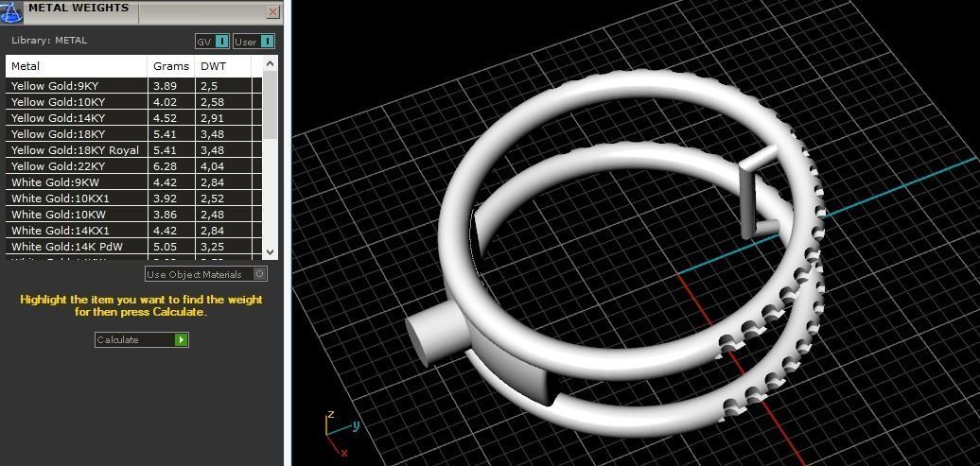Click the 6.28 grams value
This screenshot has width=980, height=466.
click(164, 166)
